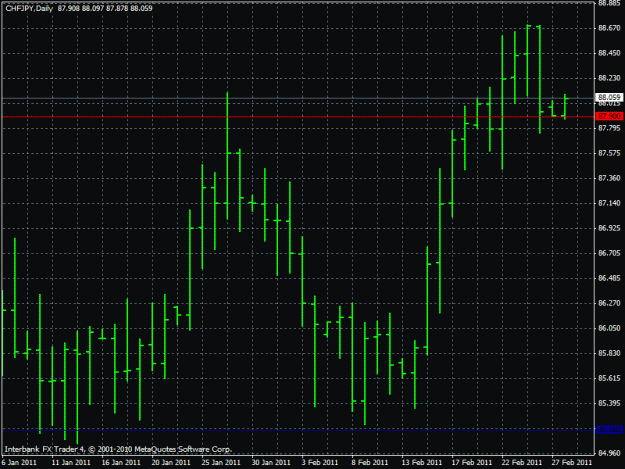Click the 87.140 price axis label

point(609,203)
